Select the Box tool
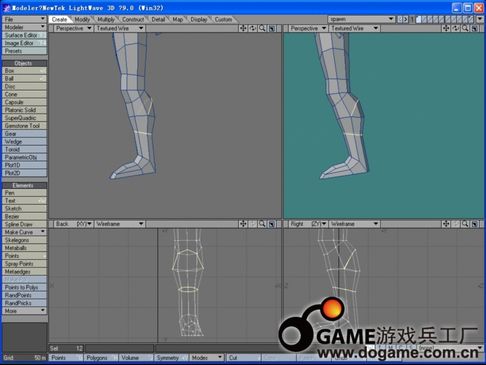486x365 pixels. 24,71
